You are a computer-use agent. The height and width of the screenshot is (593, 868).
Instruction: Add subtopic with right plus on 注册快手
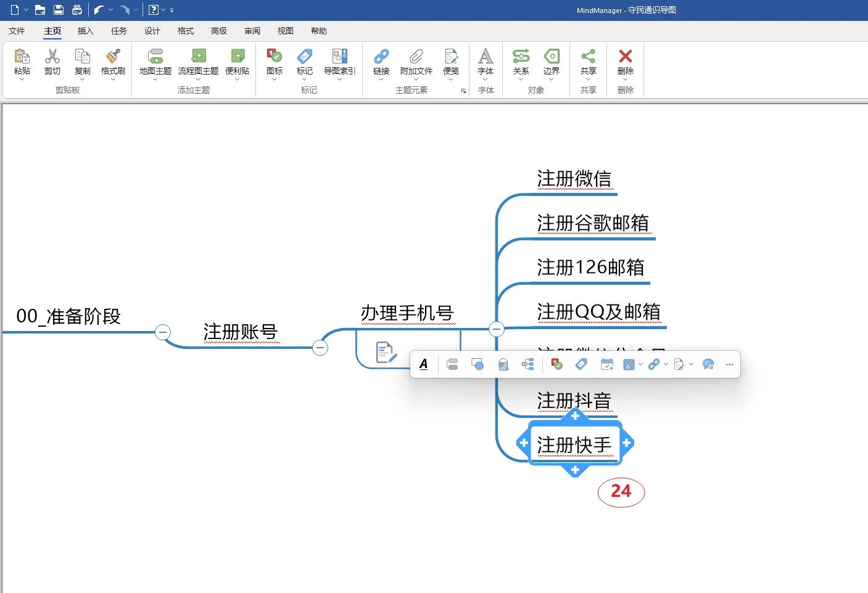point(627,443)
